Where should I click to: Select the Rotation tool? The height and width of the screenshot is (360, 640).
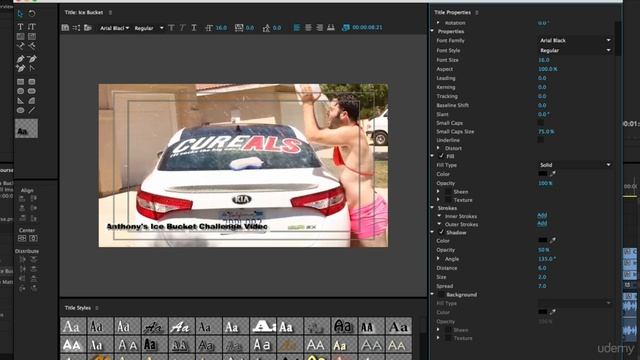click(x=32, y=14)
